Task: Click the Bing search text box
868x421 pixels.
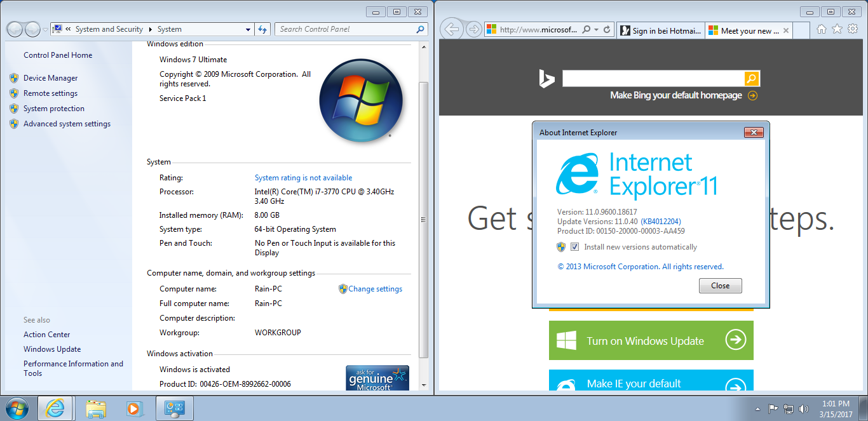Action: pos(653,79)
